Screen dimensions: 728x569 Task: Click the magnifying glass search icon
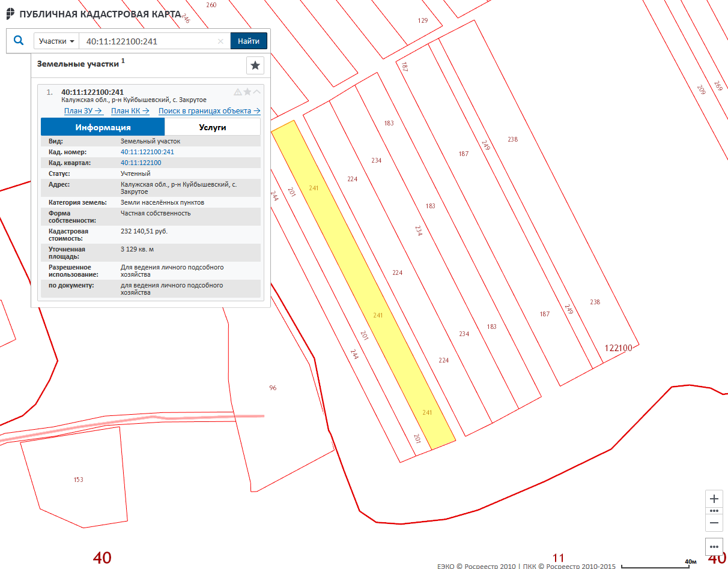[19, 41]
